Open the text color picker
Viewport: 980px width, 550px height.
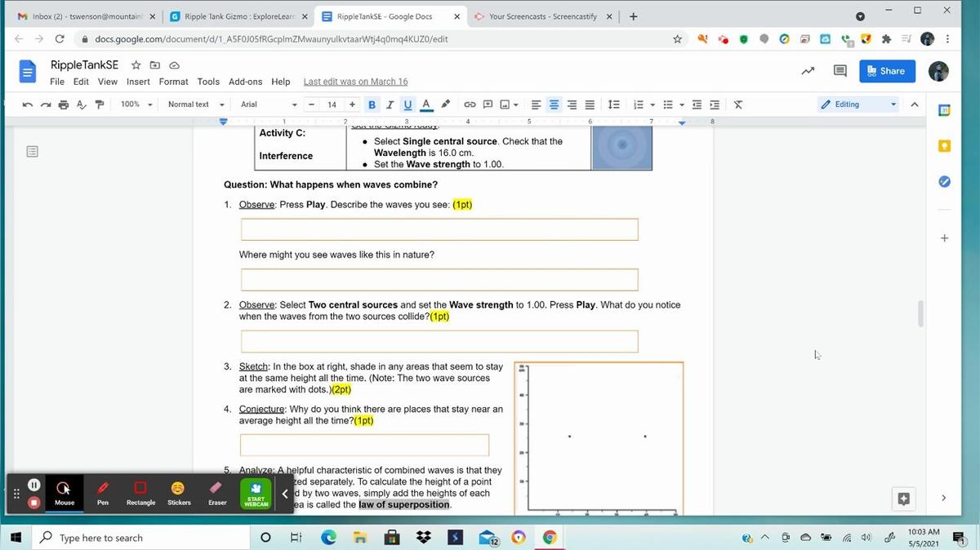pyautogui.click(x=425, y=104)
